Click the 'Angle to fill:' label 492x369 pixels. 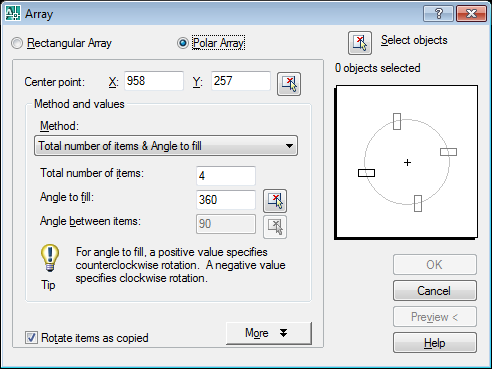[67, 197]
